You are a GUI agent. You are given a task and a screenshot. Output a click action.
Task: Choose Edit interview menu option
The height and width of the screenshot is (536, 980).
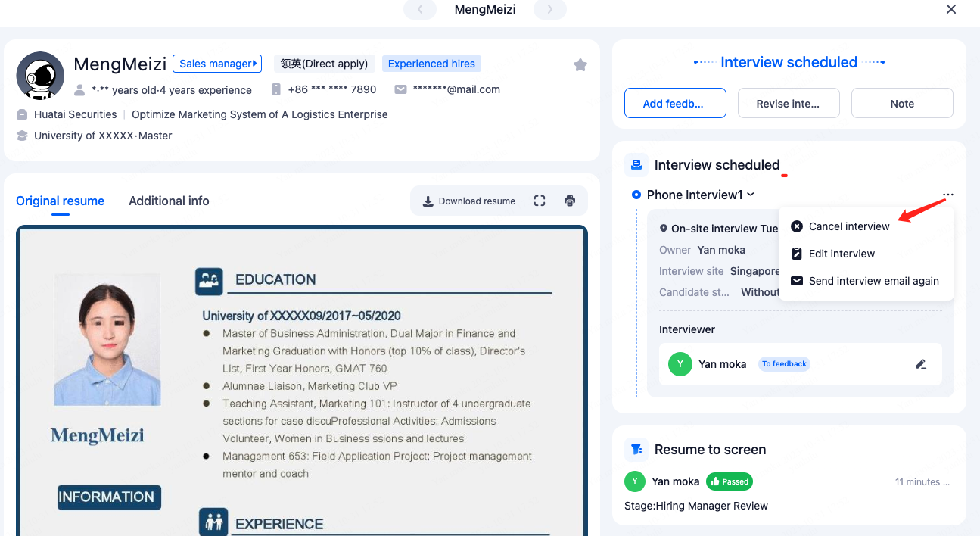[x=841, y=254]
